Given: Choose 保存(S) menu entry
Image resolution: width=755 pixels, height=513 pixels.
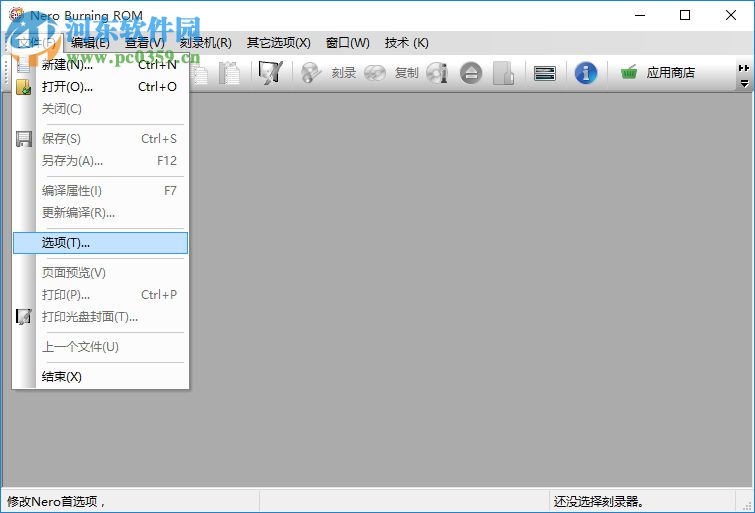Looking at the screenshot, I should pyautogui.click(x=101, y=139).
